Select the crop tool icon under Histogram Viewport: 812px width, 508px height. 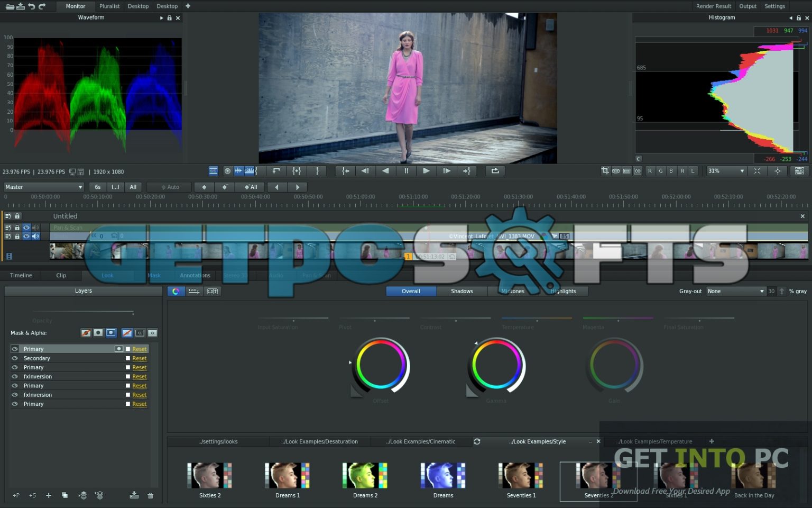coord(605,171)
